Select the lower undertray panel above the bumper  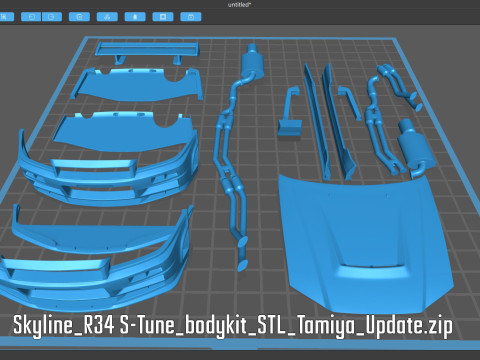(123, 133)
